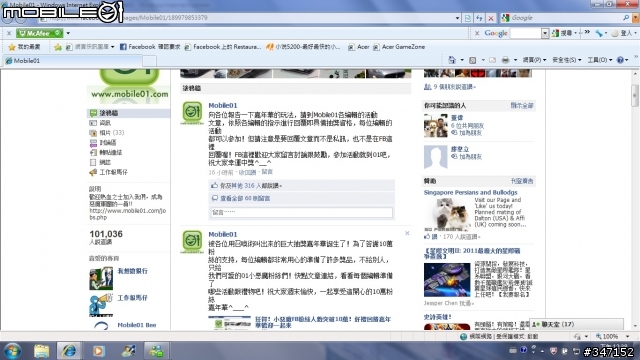This screenshot has width=640, height=360.
Task: Open the 我想辦銀行 favorite page link
Action: 132,271
